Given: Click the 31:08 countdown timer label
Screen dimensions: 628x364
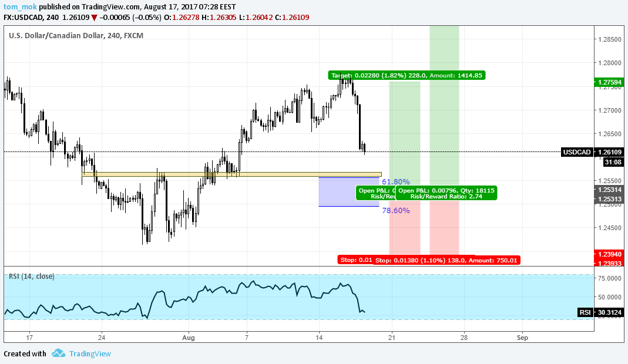Looking at the screenshot, I should [x=613, y=162].
